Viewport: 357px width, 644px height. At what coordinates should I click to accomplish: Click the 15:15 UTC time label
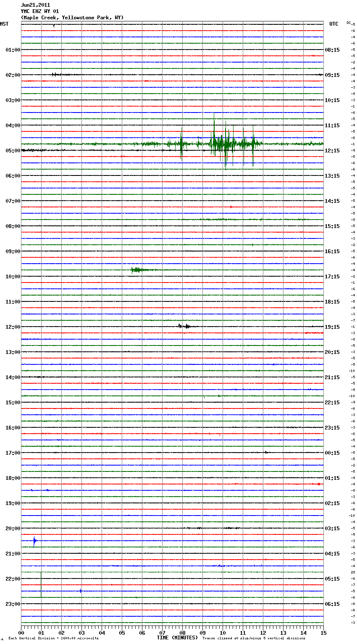click(x=332, y=226)
